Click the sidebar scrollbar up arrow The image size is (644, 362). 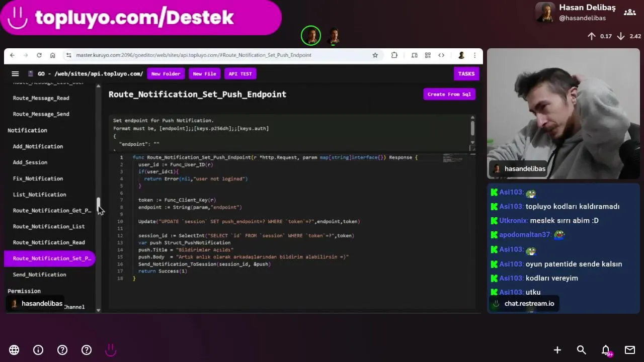(x=98, y=86)
